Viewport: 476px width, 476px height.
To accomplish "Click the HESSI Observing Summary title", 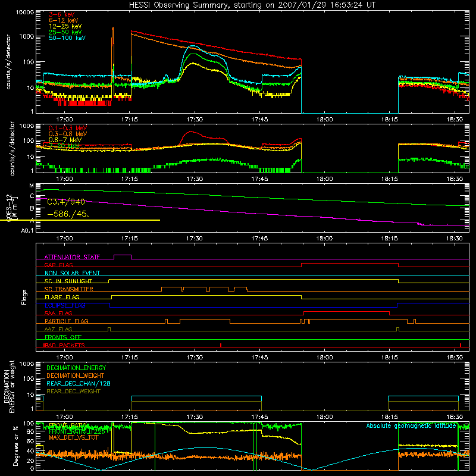I will point(252,5).
